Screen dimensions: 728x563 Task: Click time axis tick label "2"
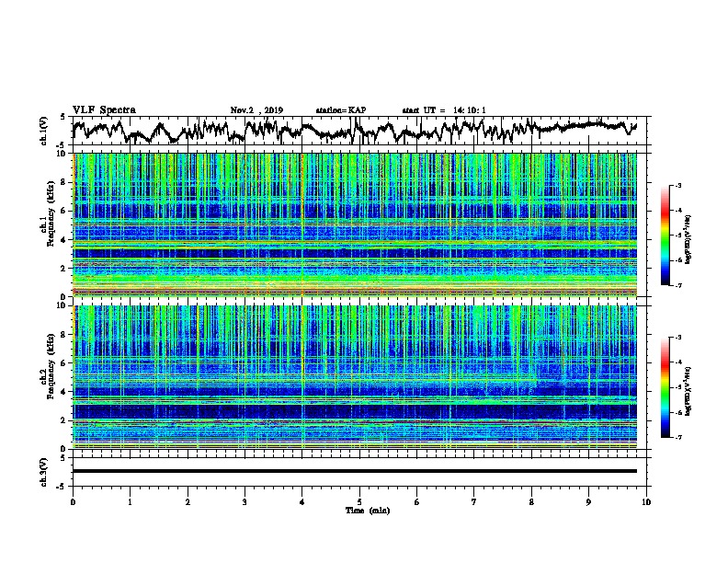tap(188, 502)
